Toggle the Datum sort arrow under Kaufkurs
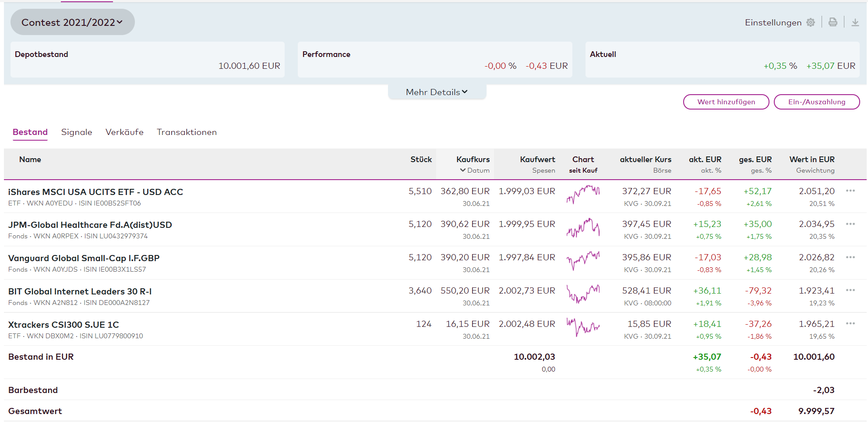 [x=463, y=170]
